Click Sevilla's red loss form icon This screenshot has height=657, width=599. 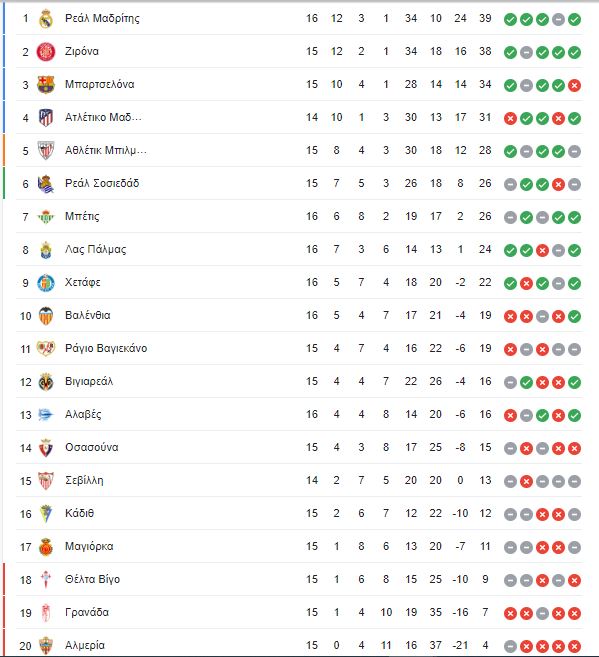click(526, 481)
